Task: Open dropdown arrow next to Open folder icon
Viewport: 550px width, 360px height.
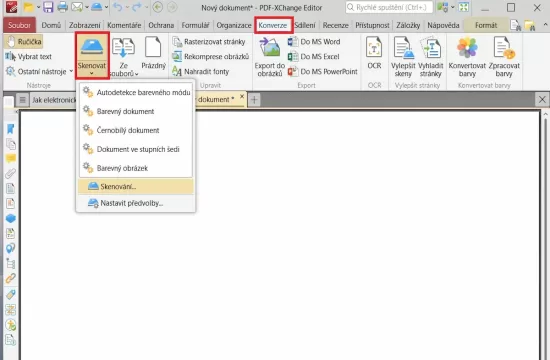Action: click(38, 7)
